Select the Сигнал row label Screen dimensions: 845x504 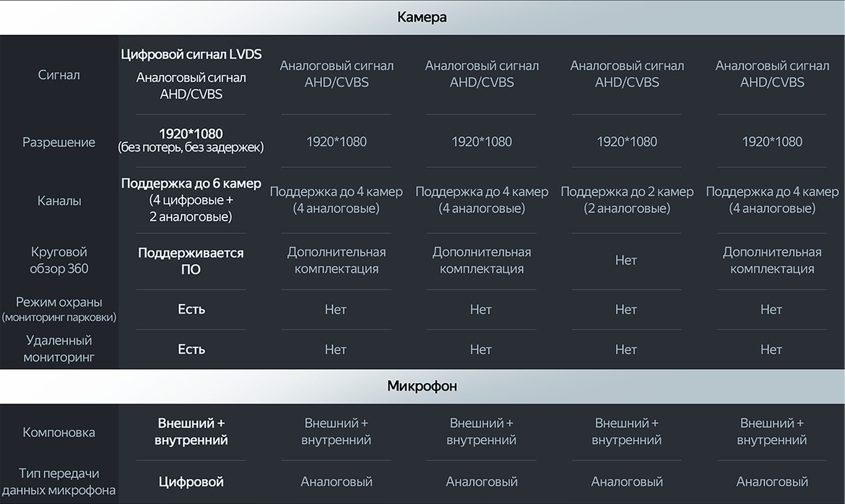coord(59,75)
